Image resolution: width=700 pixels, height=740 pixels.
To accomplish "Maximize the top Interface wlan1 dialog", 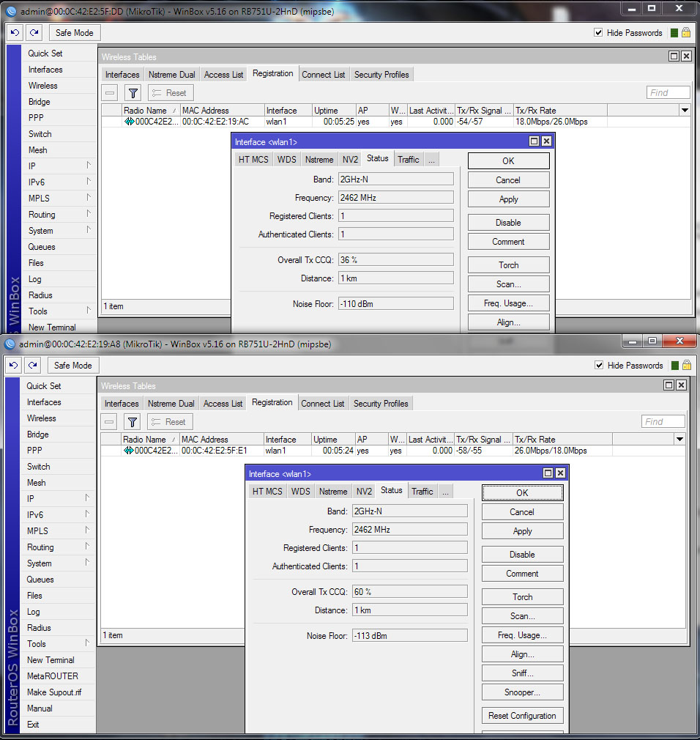I will (534, 141).
